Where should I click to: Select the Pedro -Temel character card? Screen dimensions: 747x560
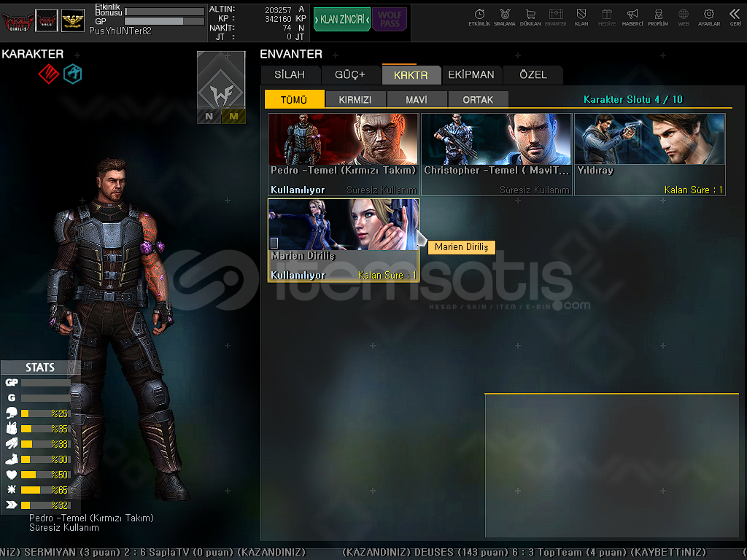coord(344,155)
